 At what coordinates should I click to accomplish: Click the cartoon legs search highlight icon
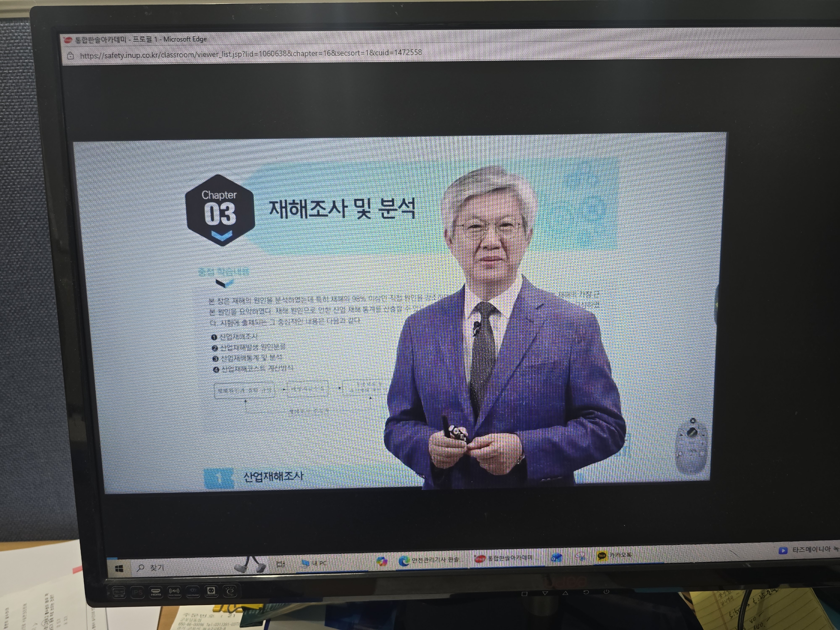point(250,565)
